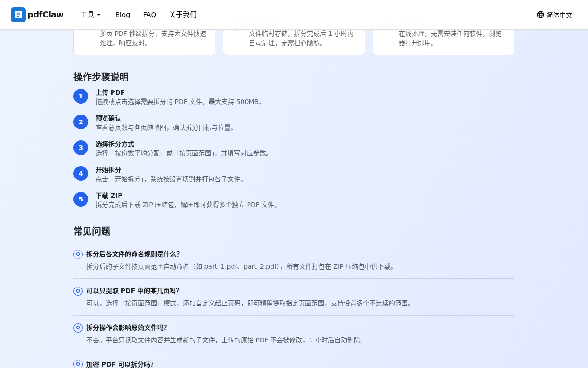Navigate to the Blog page
Screen dimensions: 588x368
pos(122,15)
